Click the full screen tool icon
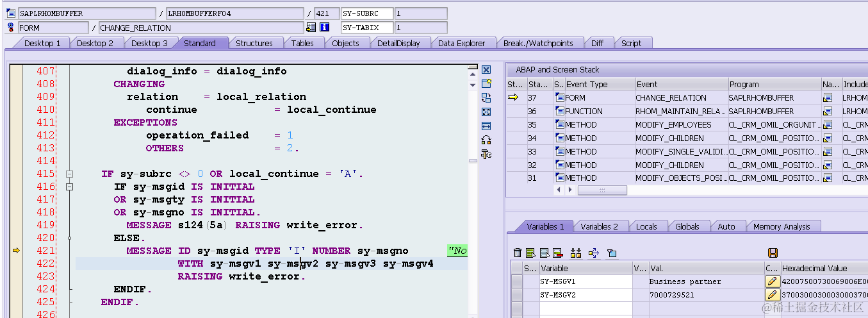 (x=486, y=112)
